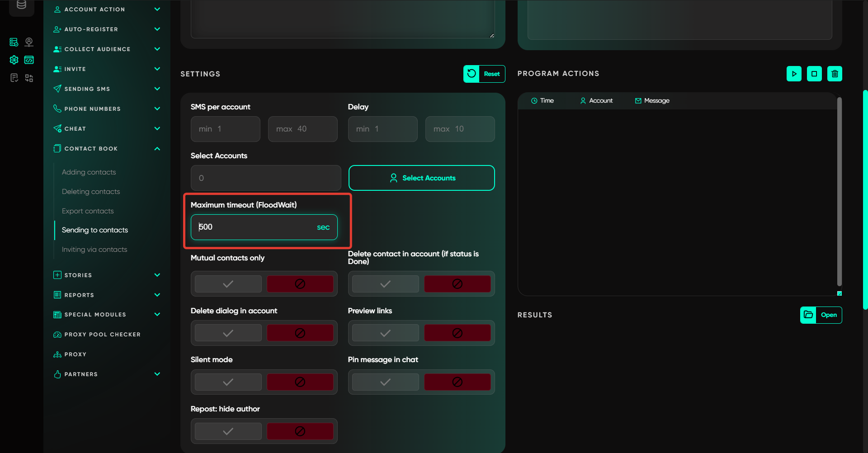Image resolution: width=868 pixels, height=453 pixels.
Task: Enable Pin message in chat checkmark
Action: [x=385, y=382]
